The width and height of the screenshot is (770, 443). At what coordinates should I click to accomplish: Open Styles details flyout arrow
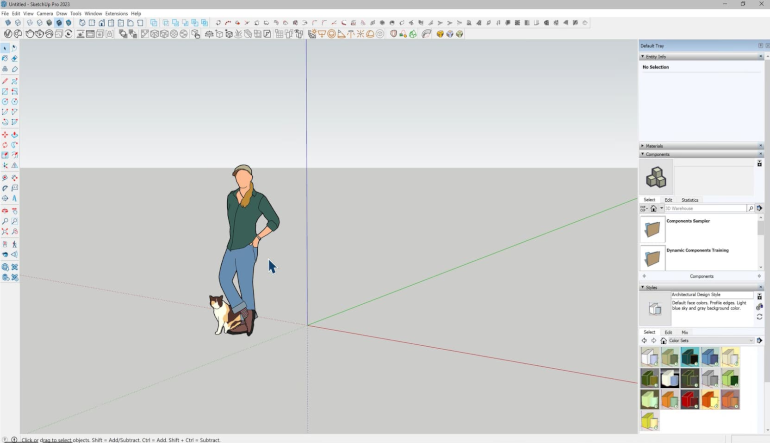pyautogui.click(x=759, y=340)
